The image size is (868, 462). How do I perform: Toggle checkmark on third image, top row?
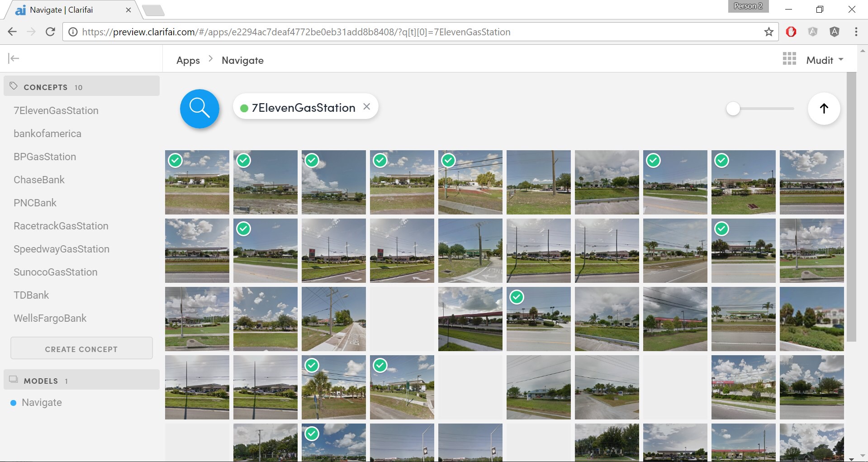click(312, 160)
